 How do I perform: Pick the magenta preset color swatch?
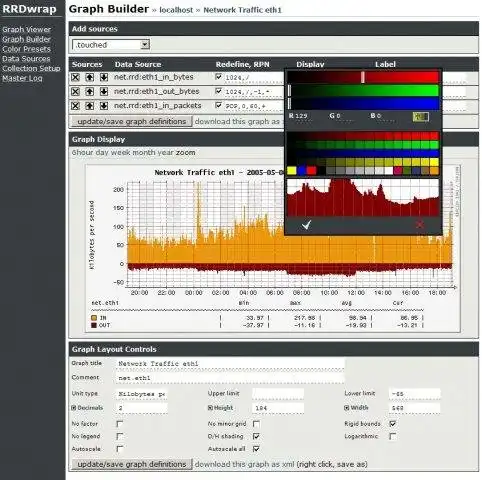click(x=398, y=171)
